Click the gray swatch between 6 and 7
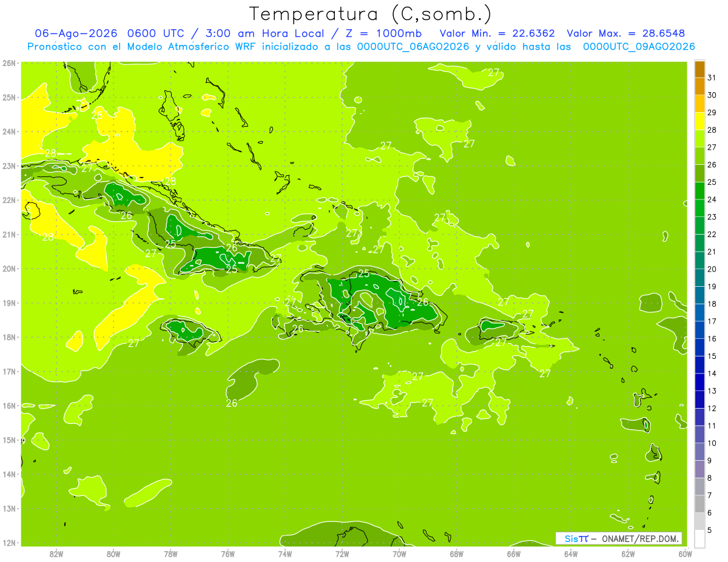Viewport: 728px width, 562px height. point(699,504)
